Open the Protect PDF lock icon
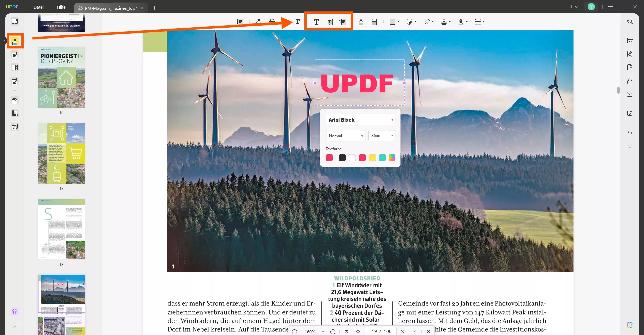 tap(630, 67)
